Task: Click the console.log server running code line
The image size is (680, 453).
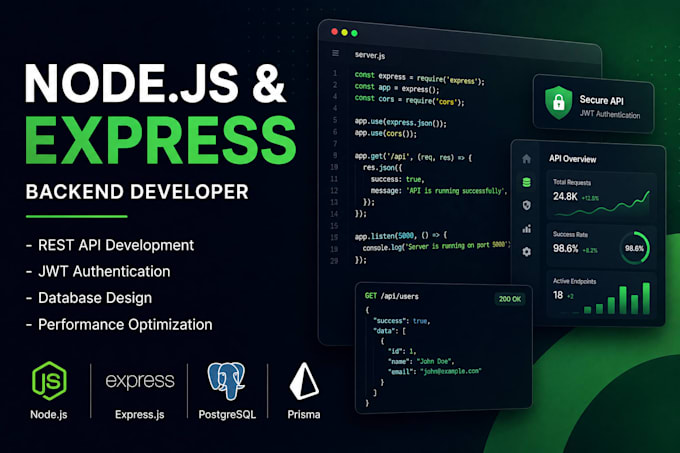Action: 437,246
